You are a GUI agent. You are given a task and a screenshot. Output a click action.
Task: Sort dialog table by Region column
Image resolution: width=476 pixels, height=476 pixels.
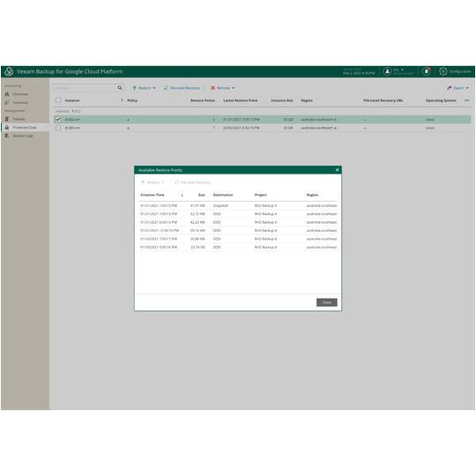(x=312, y=195)
